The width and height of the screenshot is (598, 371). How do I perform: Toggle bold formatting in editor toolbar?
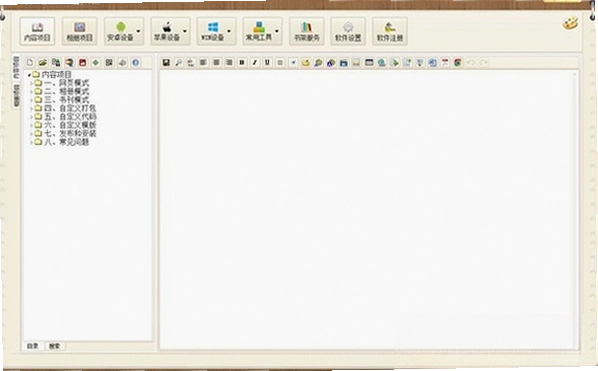point(242,63)
